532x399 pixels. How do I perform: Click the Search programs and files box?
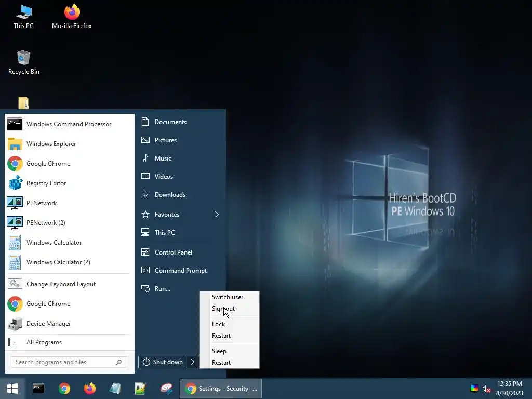pos(69,362)
